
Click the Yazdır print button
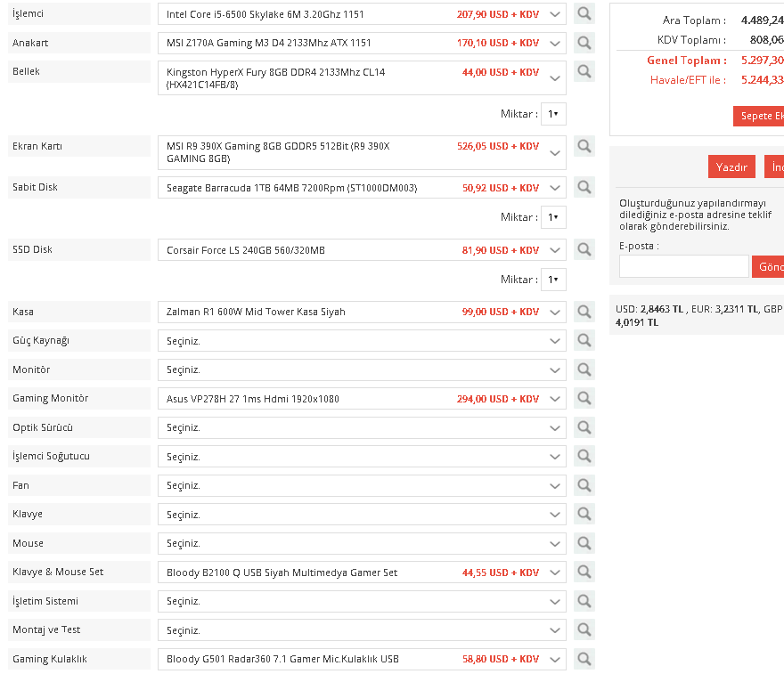point(731,167)
